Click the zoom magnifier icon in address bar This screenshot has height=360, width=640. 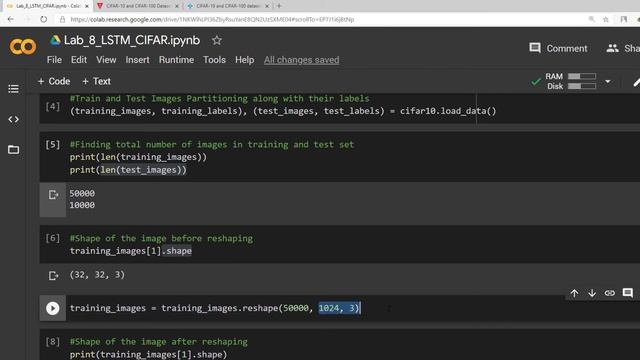[591, 19]
